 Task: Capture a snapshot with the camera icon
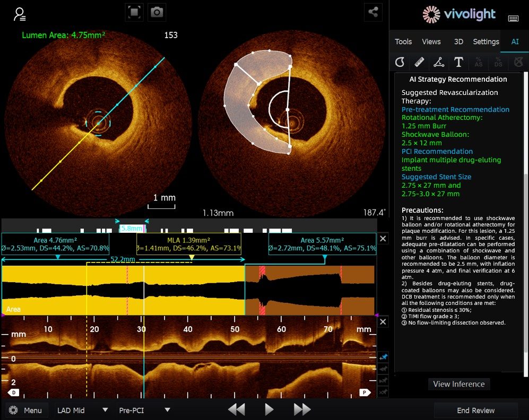point(157,13)
